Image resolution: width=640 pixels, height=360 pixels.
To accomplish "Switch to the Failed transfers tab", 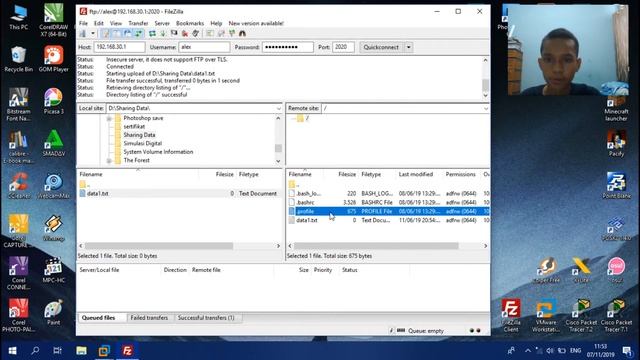I will 149,318.
